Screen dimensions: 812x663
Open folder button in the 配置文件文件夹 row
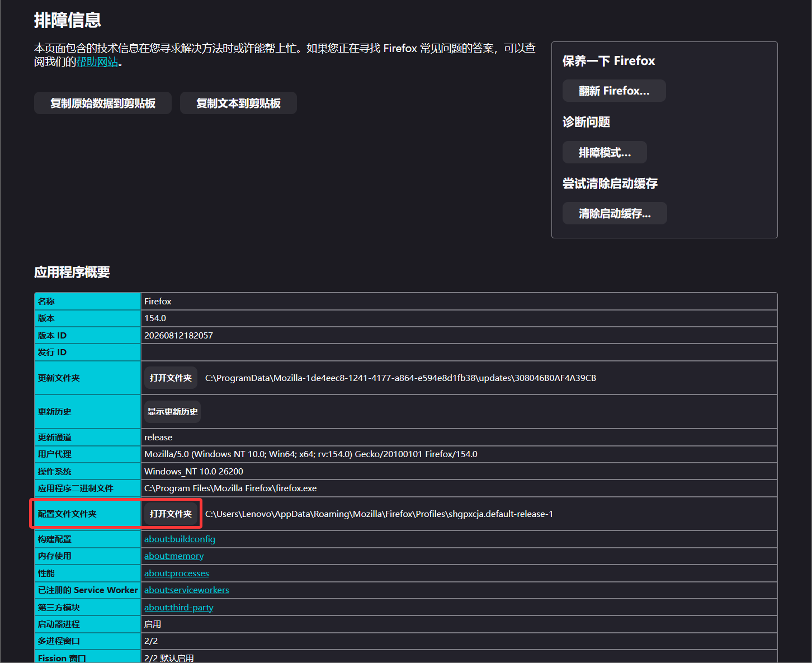[171, 514]
